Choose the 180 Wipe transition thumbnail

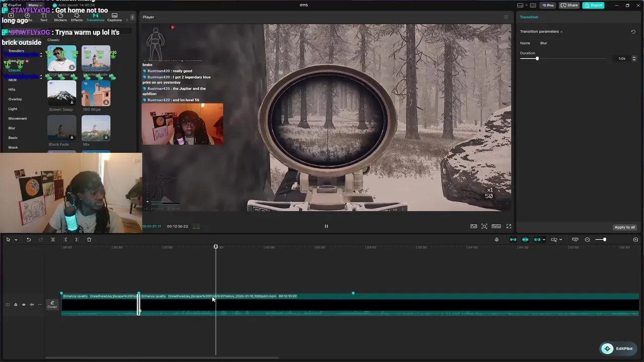tap(96, 93)
